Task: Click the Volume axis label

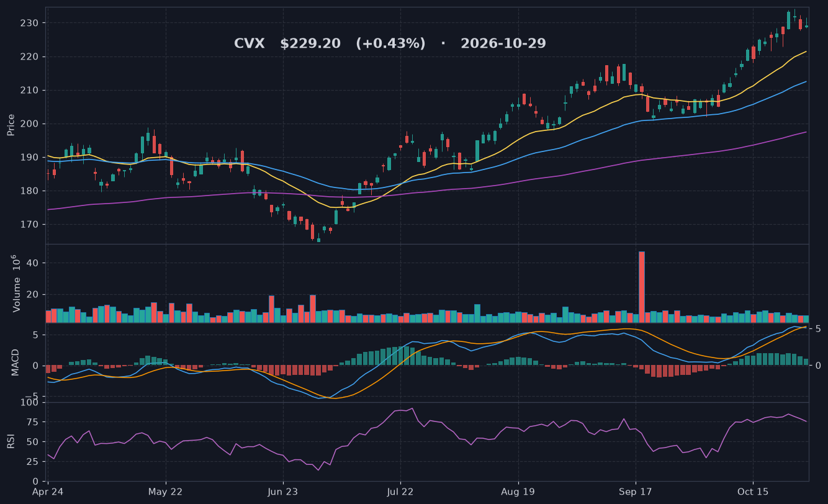Action: pos(17,284)
